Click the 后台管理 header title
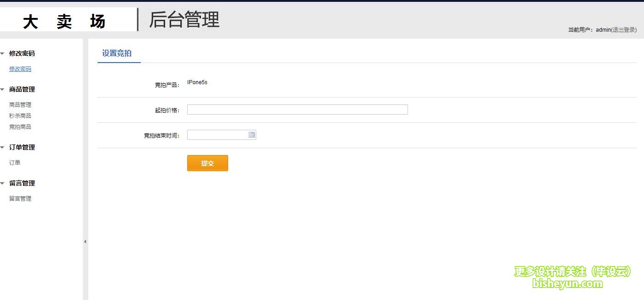Screen dimensions: 644x300 point(184,20)
